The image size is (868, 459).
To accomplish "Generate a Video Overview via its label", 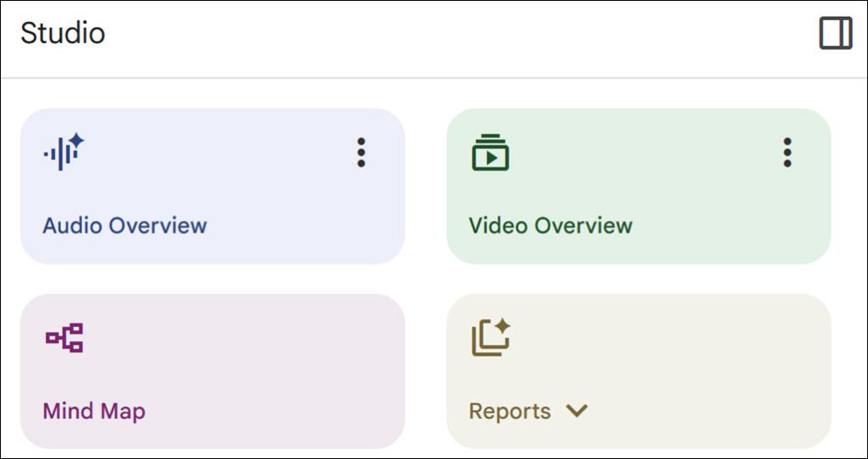I will [551, 225].
